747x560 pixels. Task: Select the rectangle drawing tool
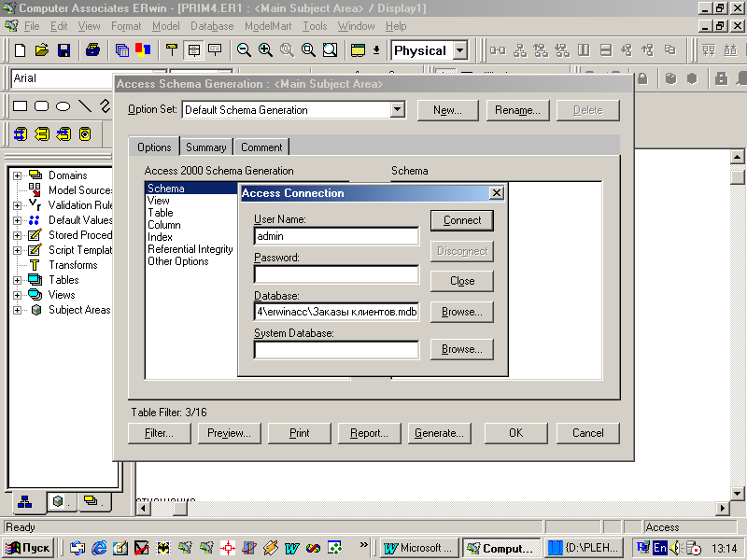coord(20,105)
